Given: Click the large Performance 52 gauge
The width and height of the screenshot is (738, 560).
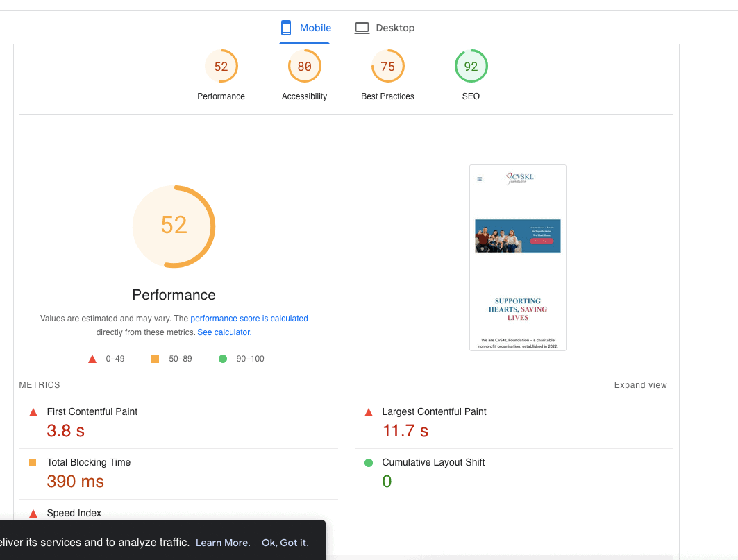Looking at the screenshot, I should 174,226.
